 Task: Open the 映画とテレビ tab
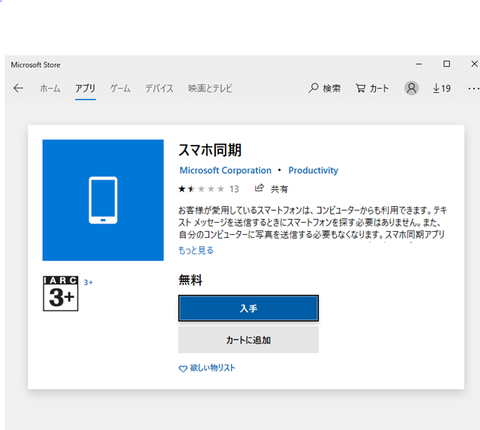(210, 88)
